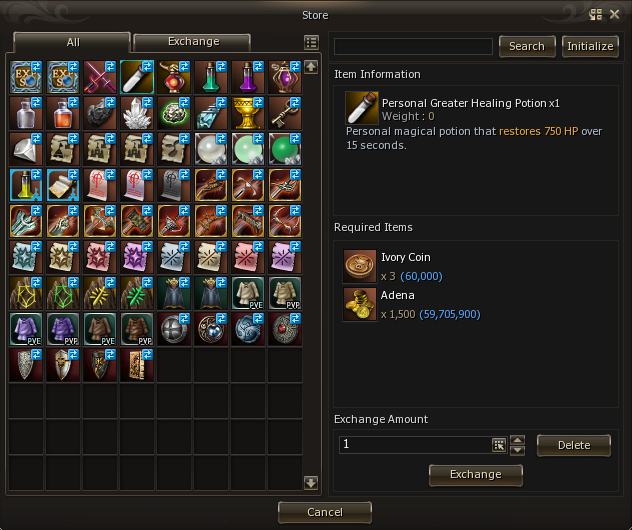Increase the exchange amount by one
The height and width of the screenshot is (530, 632).
click(x=518, y=440)
